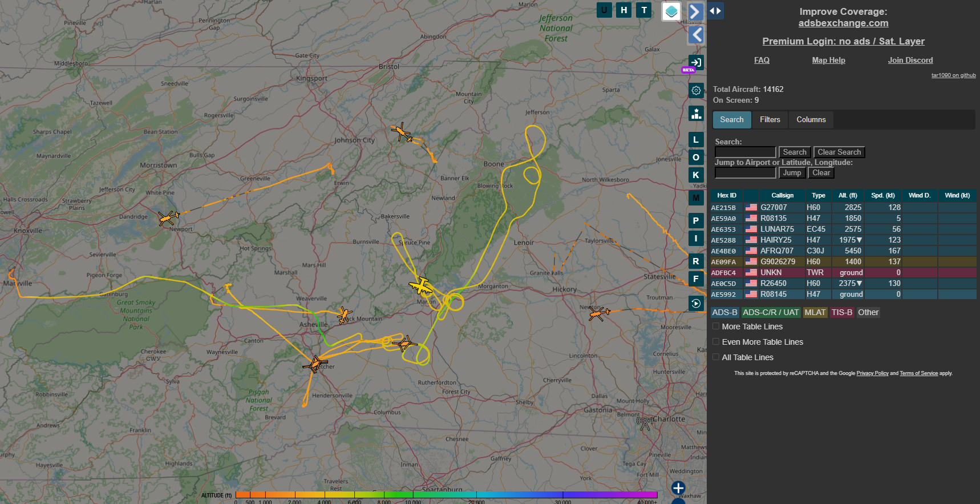Image resolution: width=980 pixels, height=504 pixels.
Task: Sort table by Type column
Action: click(819, 195)
